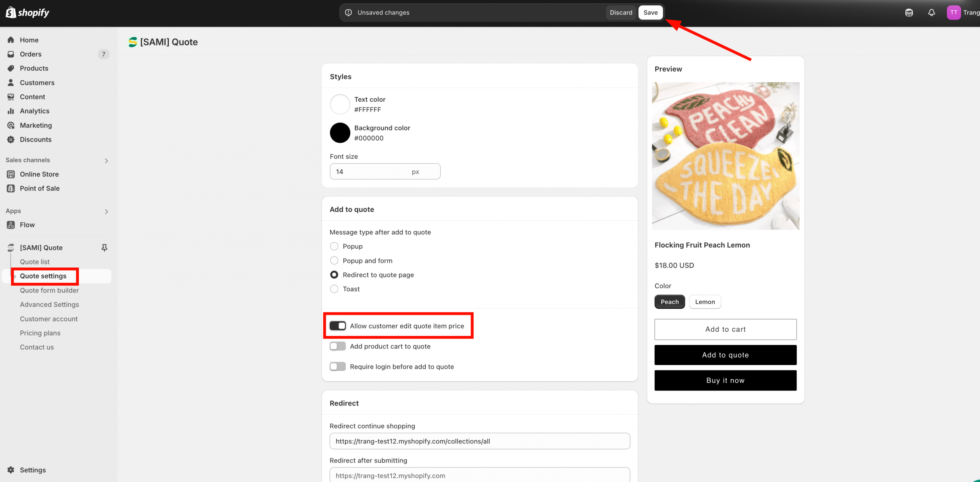Click Add to cart in preview
Screen dimensions: 980x482
click(x=725, y=329)
